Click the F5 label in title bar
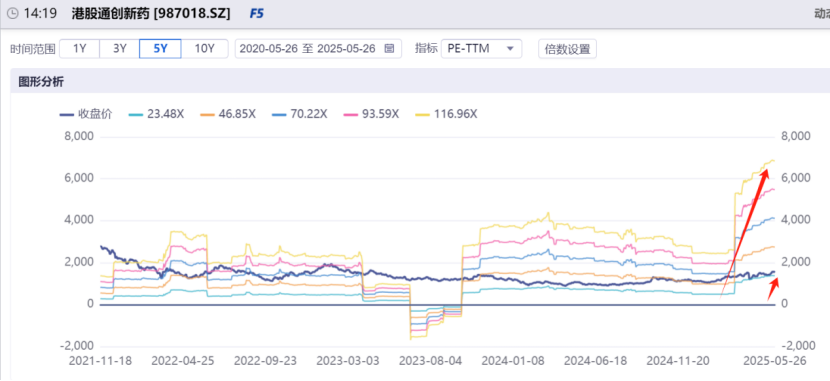The height and width of the screenshot is (381, 830). [256, 14]
